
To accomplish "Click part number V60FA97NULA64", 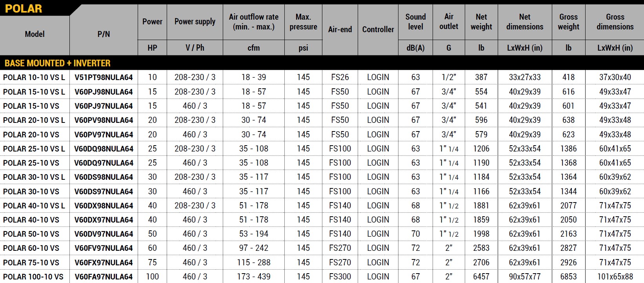I will [x=104, y=277].
